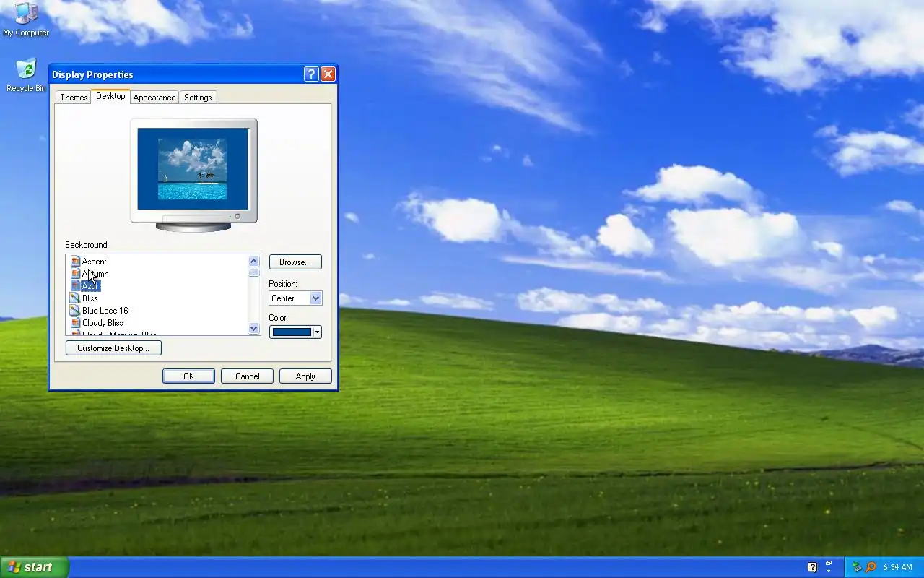Click the Customize Desktop... button
Screen dimensions: 924x578
pos(113,348)
